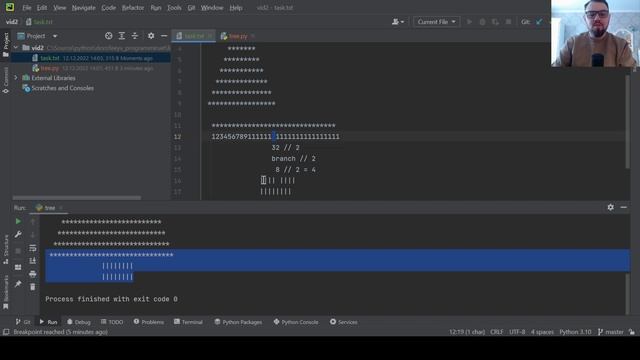Click Git update project arrow icon
640x360 pixels.
pos(540,22)
